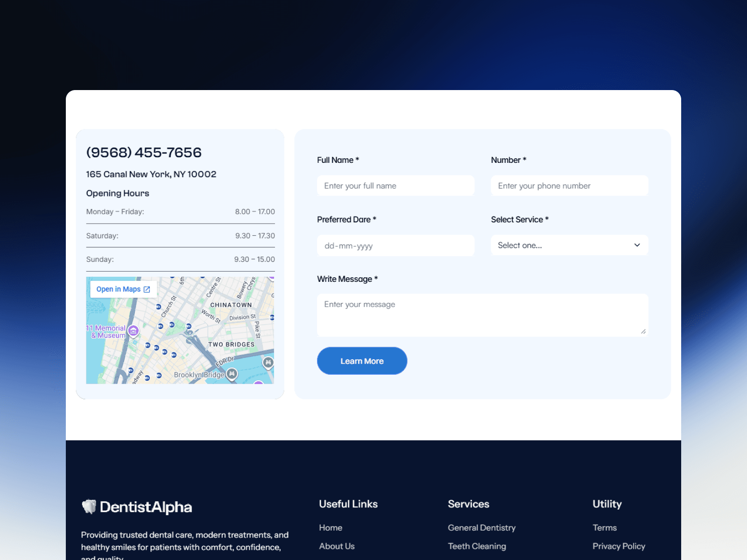Open the Home footer link

click(331, 528)
